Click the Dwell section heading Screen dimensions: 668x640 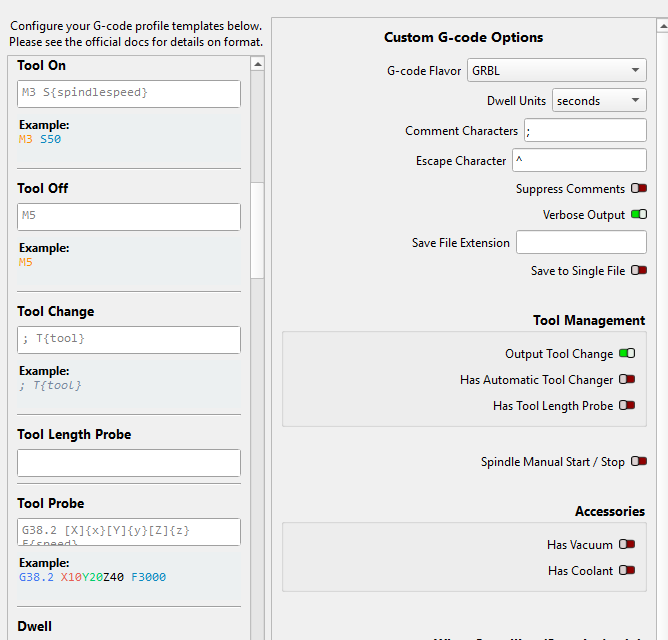(x=35, y=626)
